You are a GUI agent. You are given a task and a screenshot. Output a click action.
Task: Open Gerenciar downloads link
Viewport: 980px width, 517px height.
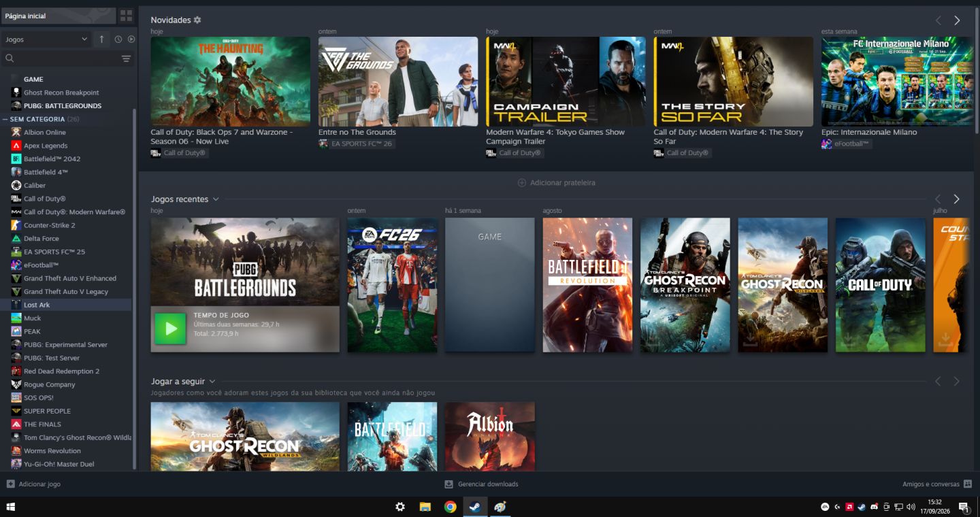[482, 484]
